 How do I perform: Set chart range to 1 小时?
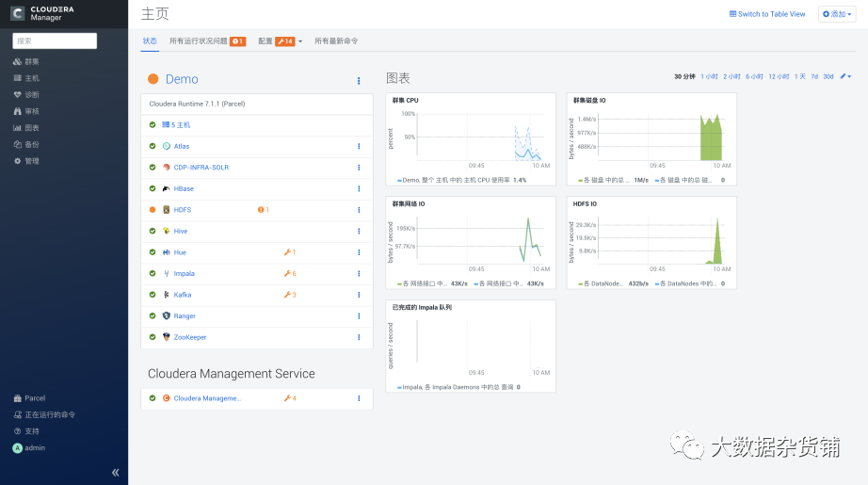(x=709, y=76)
